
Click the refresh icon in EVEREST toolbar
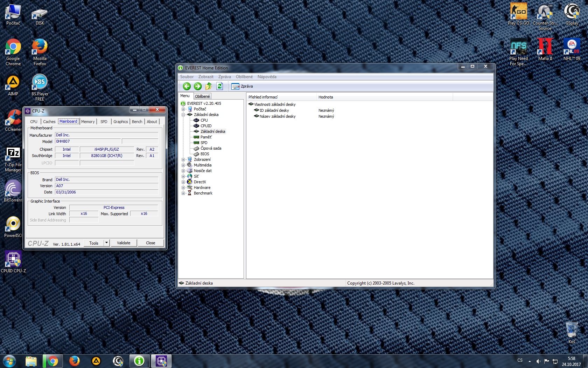tap(220, 86)
